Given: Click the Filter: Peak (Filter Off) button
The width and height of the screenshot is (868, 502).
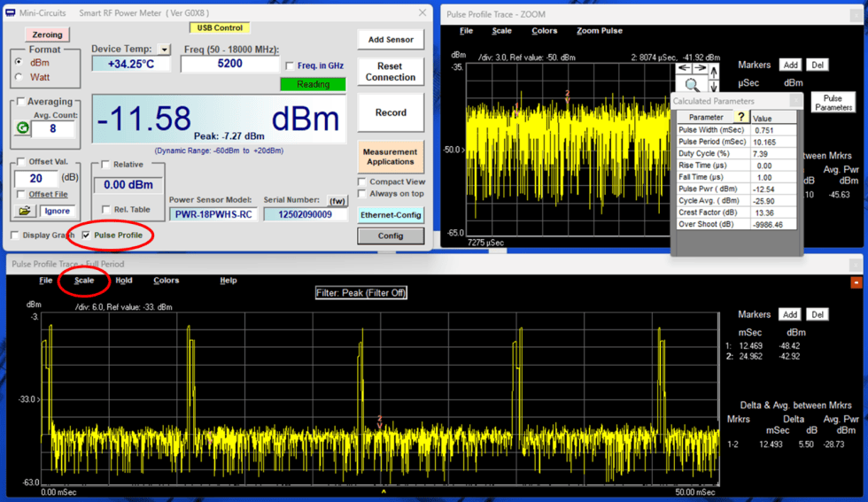Looking at the screenshot, I should (361, 293).
